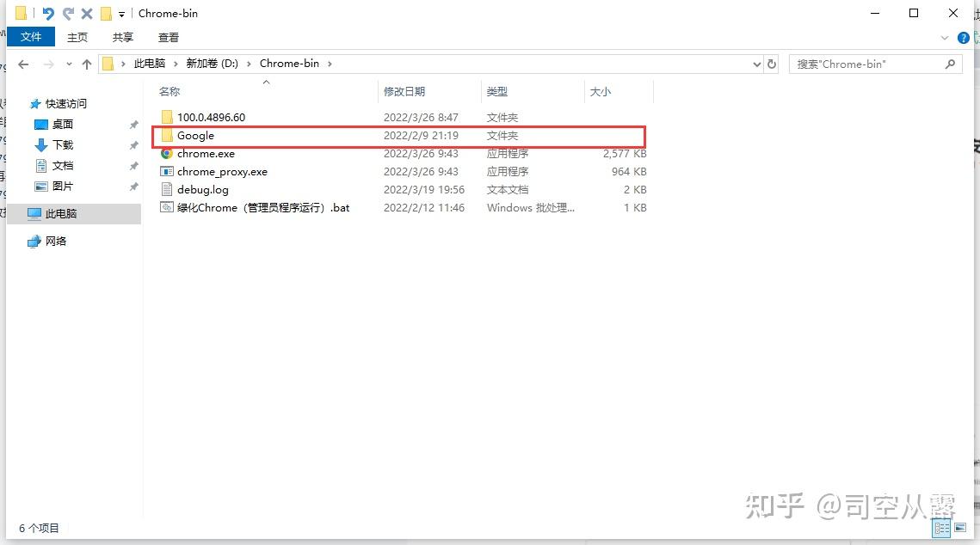Open 图片 in the navigation pane
The height and width of the screenshot is (545, 980).
click(x=63, y=186)
